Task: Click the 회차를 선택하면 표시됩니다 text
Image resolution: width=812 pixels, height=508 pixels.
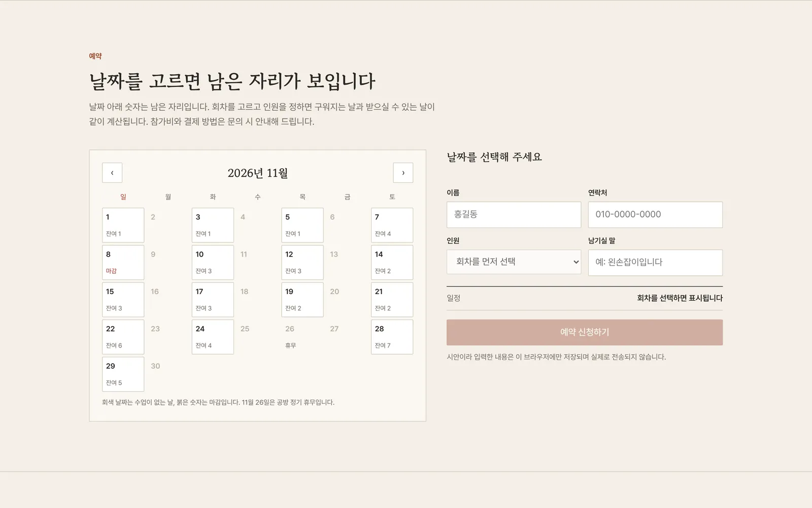Action: pyautogui.click(x=680, y=298)
